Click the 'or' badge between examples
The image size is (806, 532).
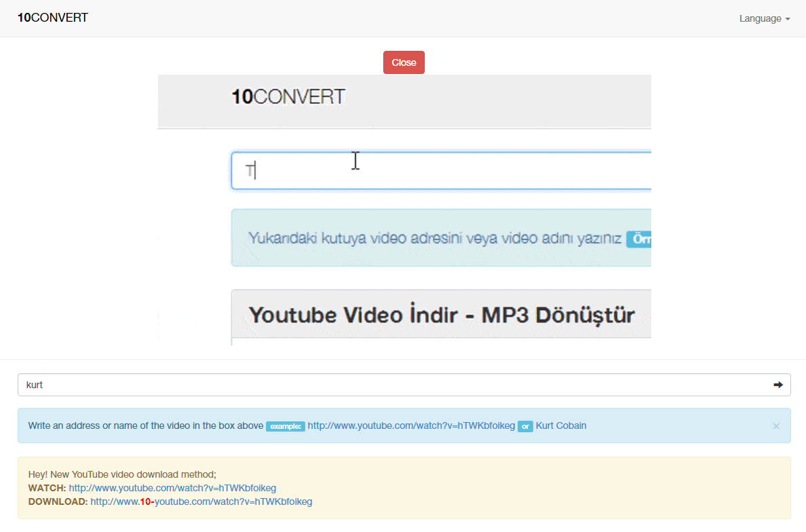click(x=525, y=427)
